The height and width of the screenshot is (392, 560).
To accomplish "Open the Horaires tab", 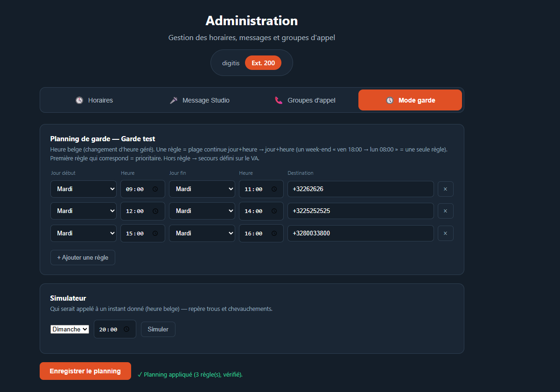I will pos(94,100).
